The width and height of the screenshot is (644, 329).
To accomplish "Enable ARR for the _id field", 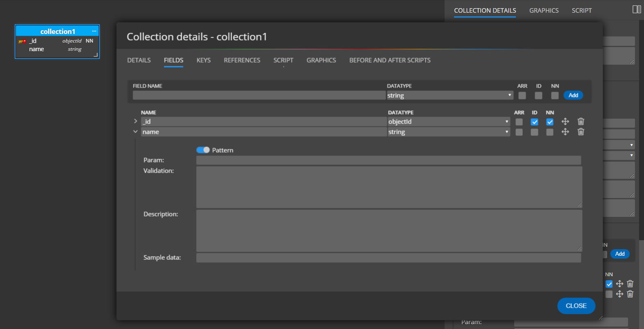I will tap(519, 122).
